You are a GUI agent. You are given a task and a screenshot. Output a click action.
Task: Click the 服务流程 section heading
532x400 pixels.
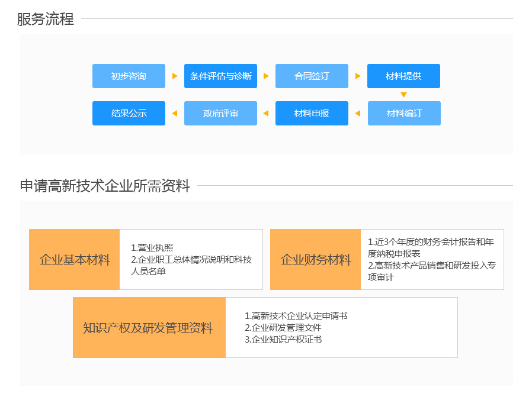tap(46, 19)
